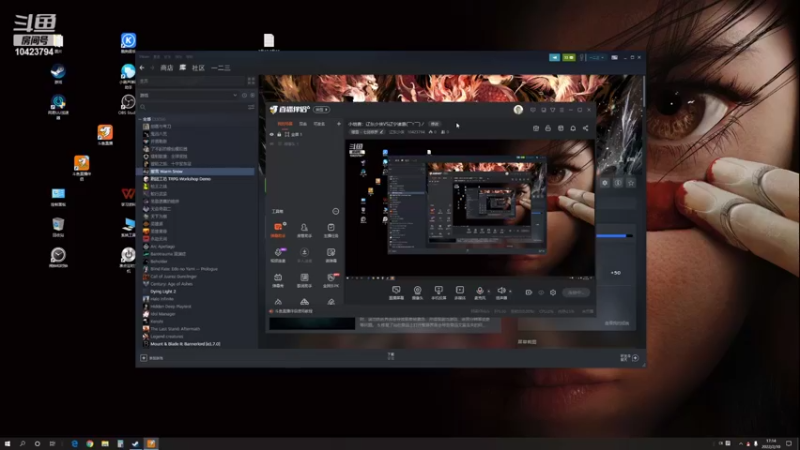This screenshot has height=450, width=800.
Task: Mute the microphone in Douyu
Action: 480,292
